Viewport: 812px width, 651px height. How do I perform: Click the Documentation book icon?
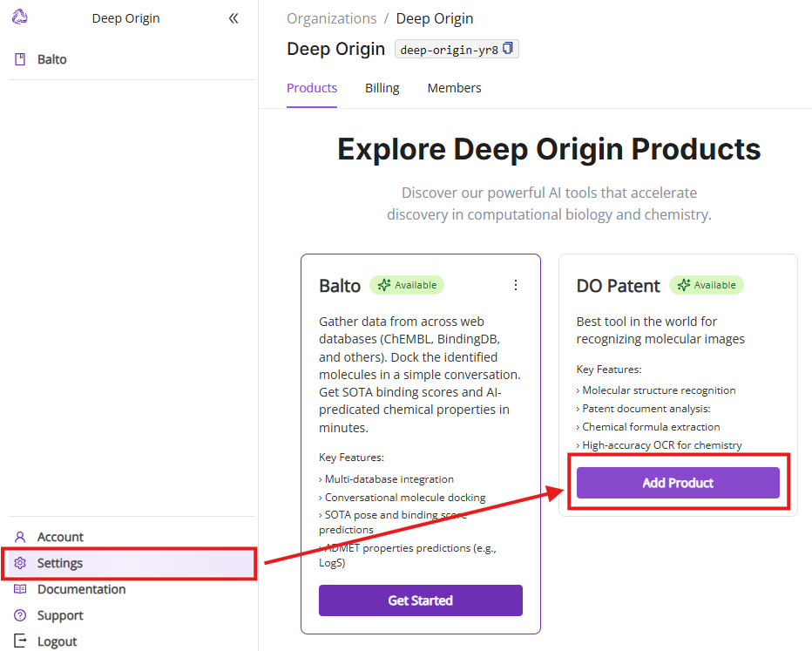(x=20, y=589)
